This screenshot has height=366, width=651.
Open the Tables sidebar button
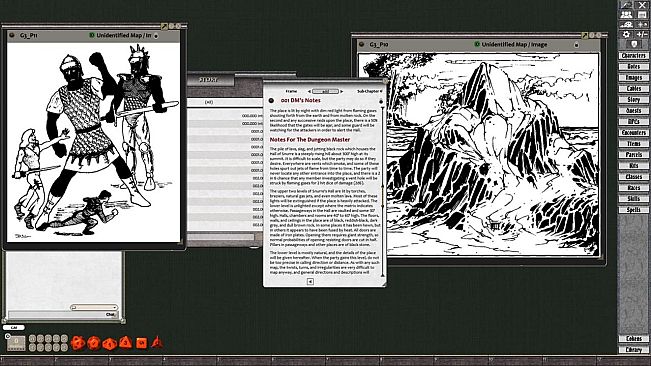coord(634,88)
